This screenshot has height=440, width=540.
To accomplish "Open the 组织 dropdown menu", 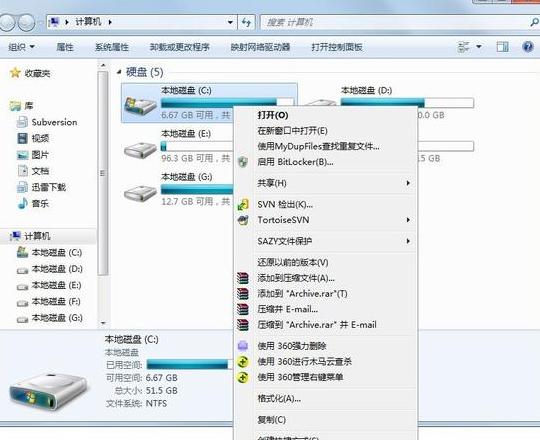I will (x=21, y=46).
